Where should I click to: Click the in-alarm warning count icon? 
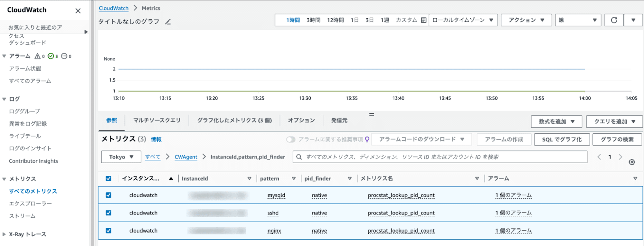click(38, 56)
